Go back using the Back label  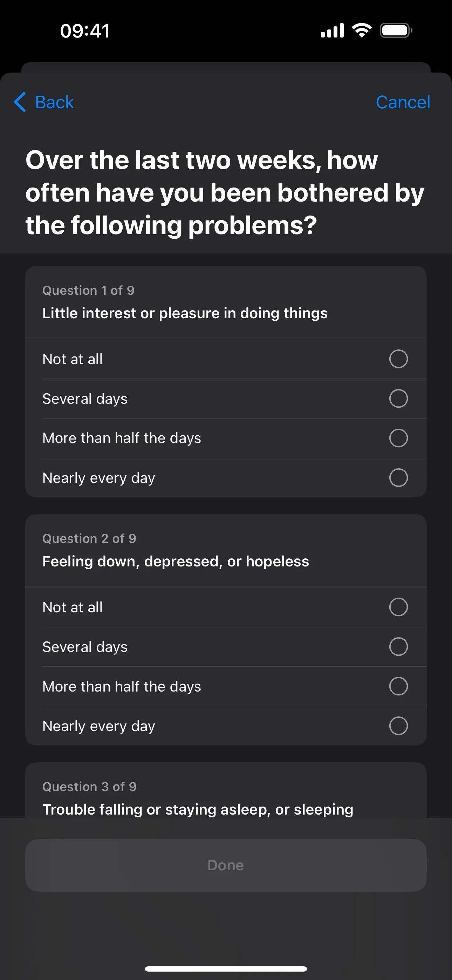(x=54, y=102)
